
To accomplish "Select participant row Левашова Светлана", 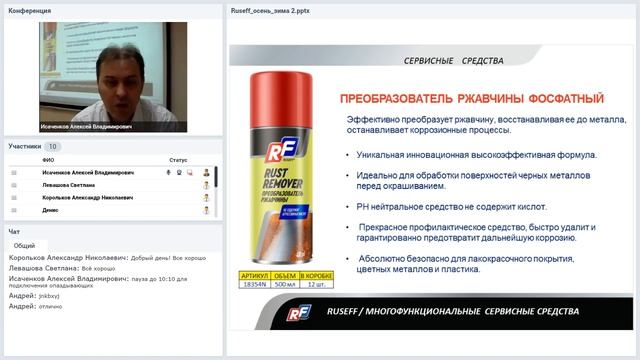I will point(111,185).
